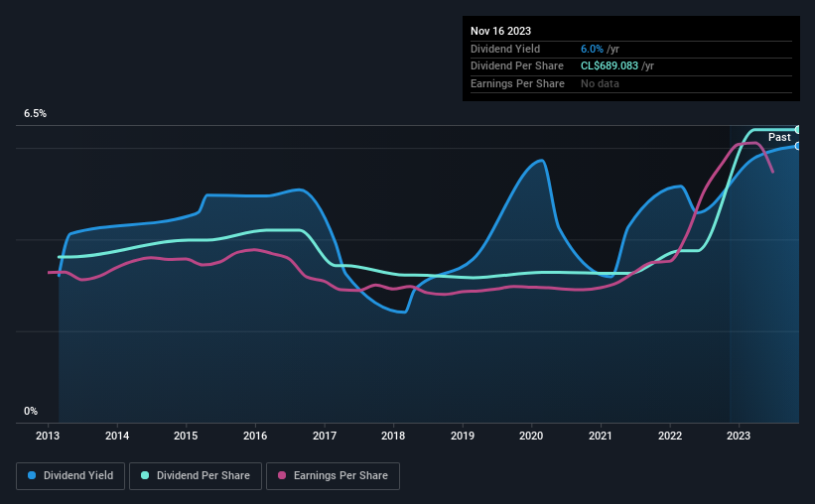Image resolution: width=815 pixels, height=504 pixels.
Task: Select the 2023 x-axis label
Action: [x=739, y=436]
